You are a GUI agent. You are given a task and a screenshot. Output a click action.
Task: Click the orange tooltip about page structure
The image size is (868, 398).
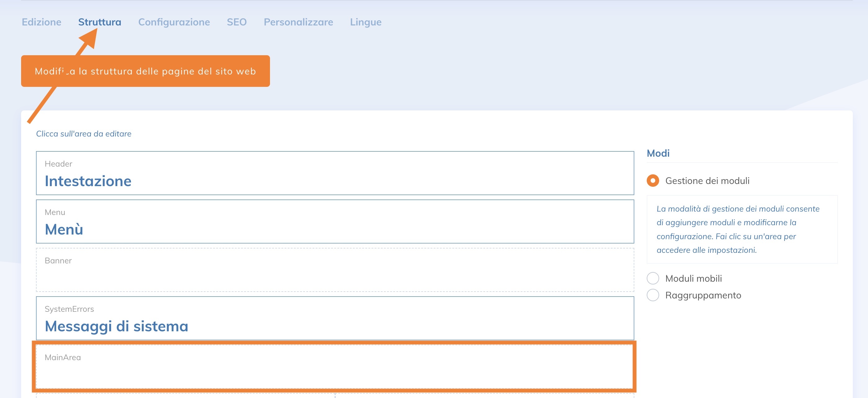[145, 71]
